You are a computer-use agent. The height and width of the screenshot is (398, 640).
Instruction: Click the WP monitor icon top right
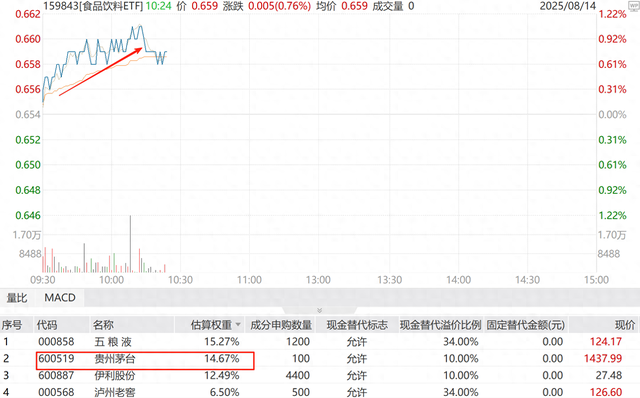(x=633, y=5)
